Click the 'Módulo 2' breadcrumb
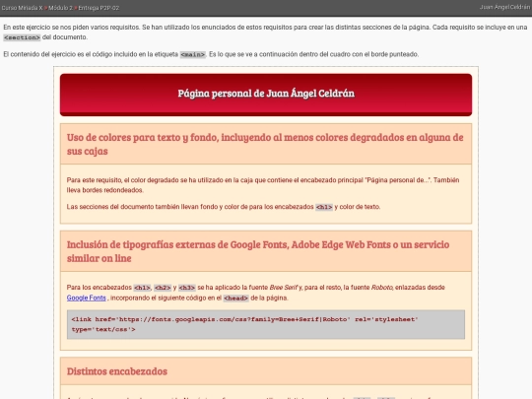 [60, 8]
